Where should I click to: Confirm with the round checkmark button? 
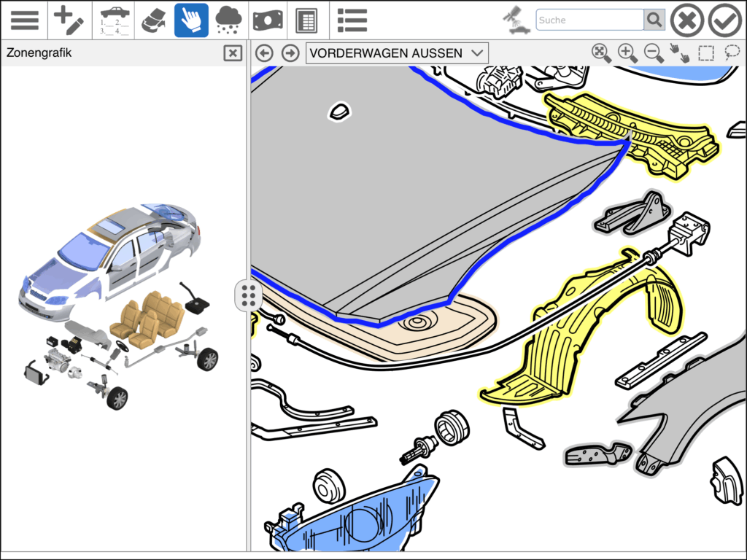coord(724,20)
